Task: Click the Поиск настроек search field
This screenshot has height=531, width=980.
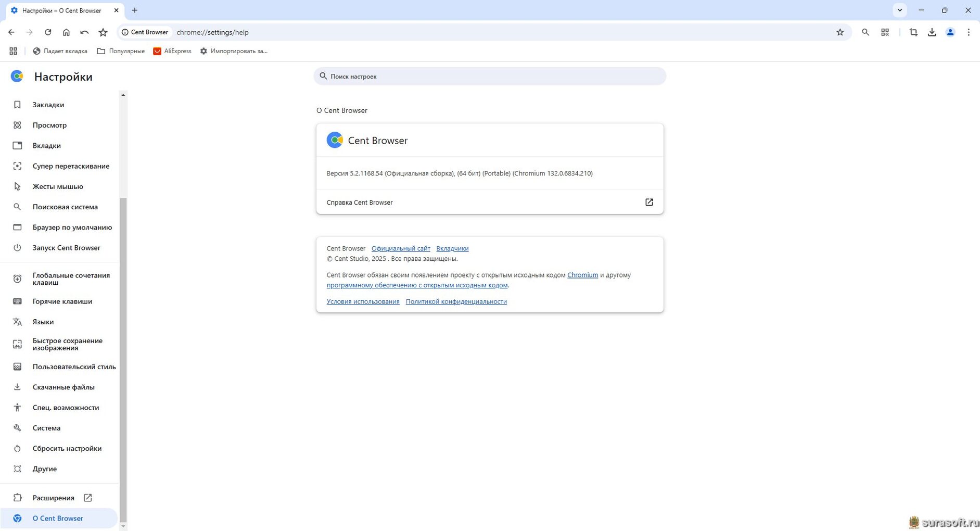Action: (x=490, y=76)
